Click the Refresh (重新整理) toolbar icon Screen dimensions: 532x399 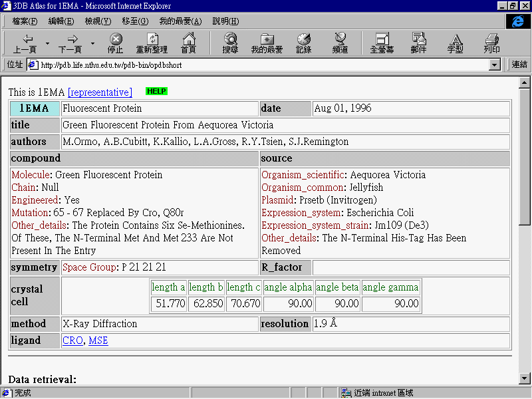pyautogui.click(x=152, y=43)
